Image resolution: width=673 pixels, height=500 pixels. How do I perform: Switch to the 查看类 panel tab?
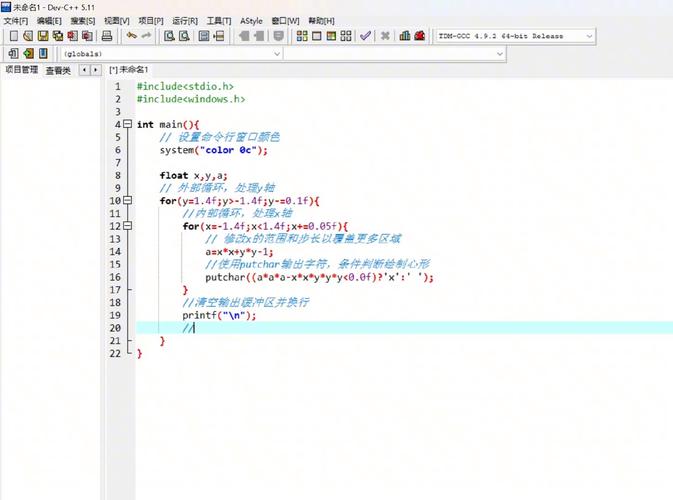pyautogui.click(x=58, y=70)
